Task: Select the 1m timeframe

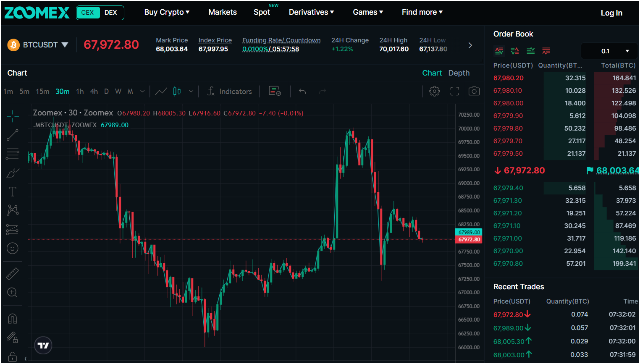Action: point(8,92)
